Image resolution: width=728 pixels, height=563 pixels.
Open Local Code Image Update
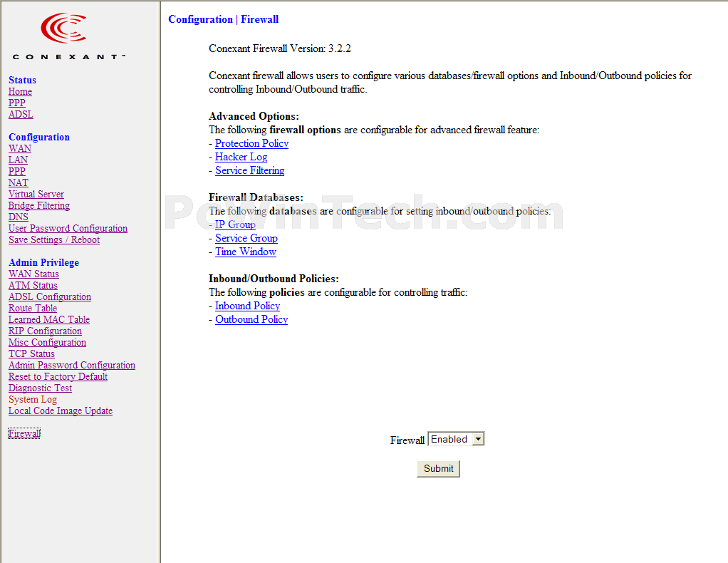tap(61, 410)
